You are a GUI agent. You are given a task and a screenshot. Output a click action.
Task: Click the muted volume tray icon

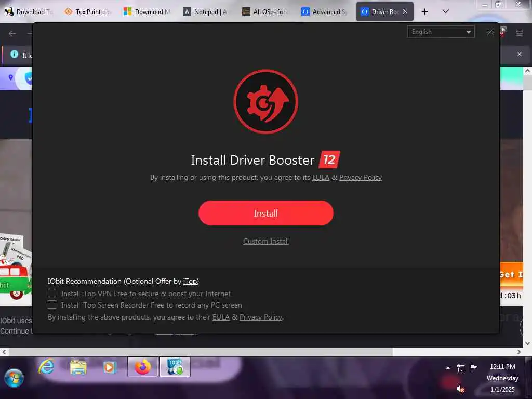coord(460,389)
